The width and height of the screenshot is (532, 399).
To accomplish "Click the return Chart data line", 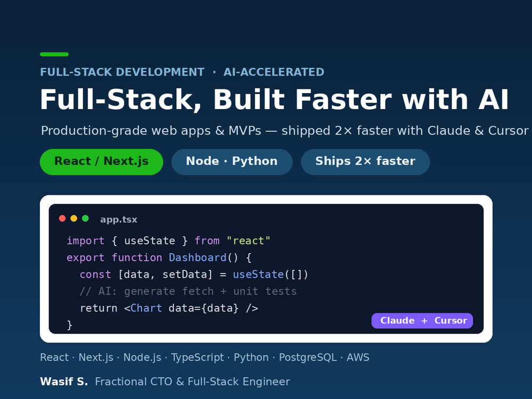I will point(169,308).
